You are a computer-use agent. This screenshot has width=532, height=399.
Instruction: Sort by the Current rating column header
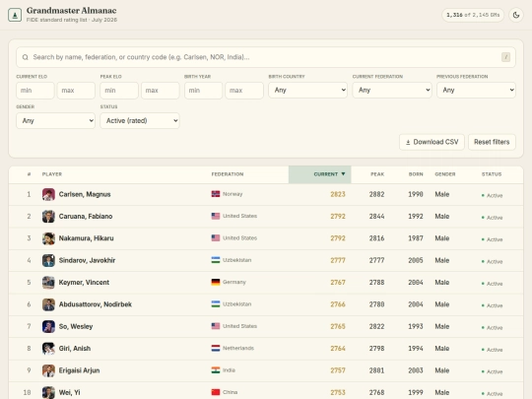pyautogui.click(x=319, y=174)
